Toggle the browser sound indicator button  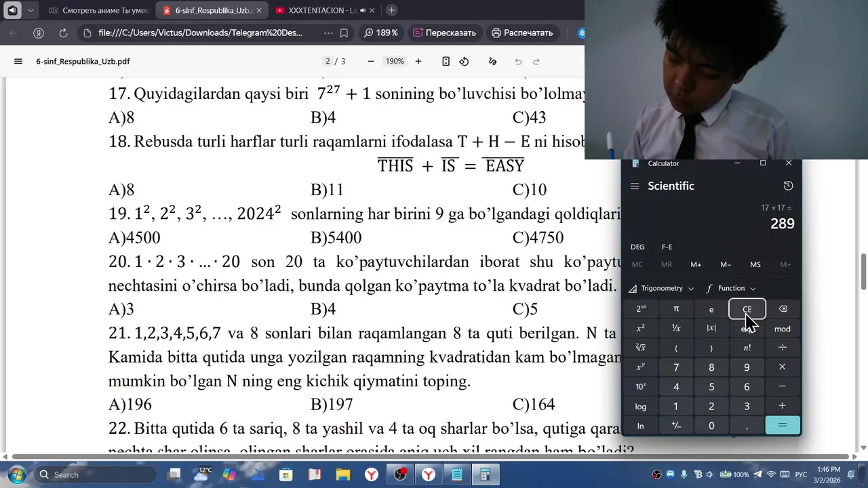(x=12, y=10)
